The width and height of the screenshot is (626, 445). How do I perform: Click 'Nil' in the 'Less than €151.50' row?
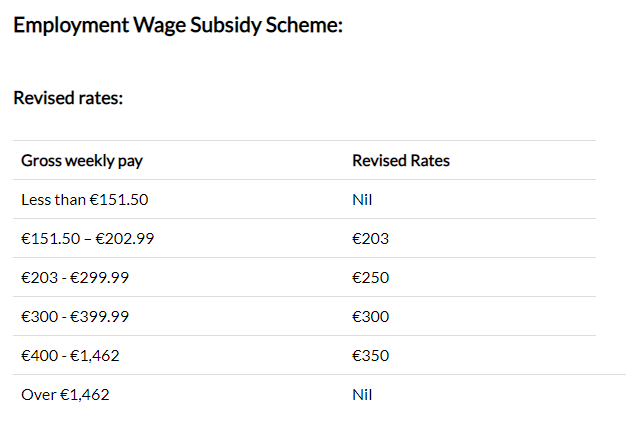point(362,200)
